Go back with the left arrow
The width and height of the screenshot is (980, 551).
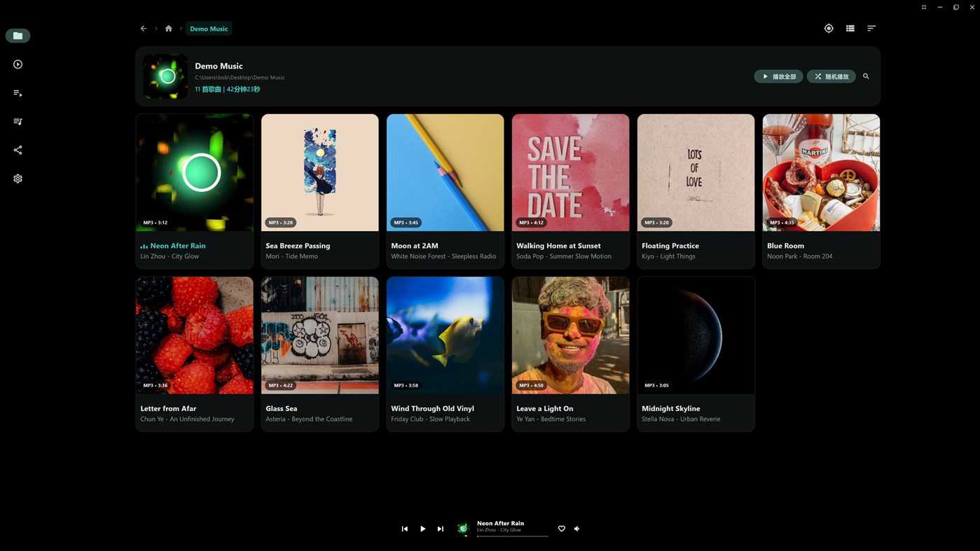pos(144,29)
